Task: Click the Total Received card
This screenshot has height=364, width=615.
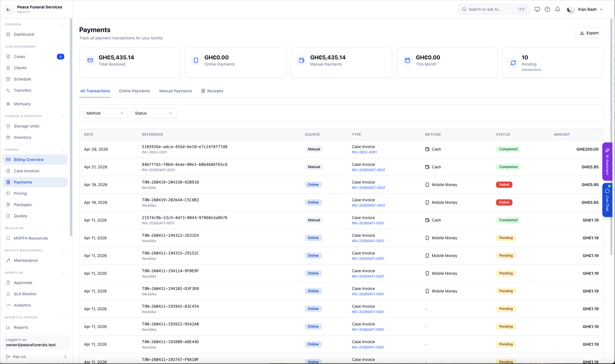Action: pos(130,63)
